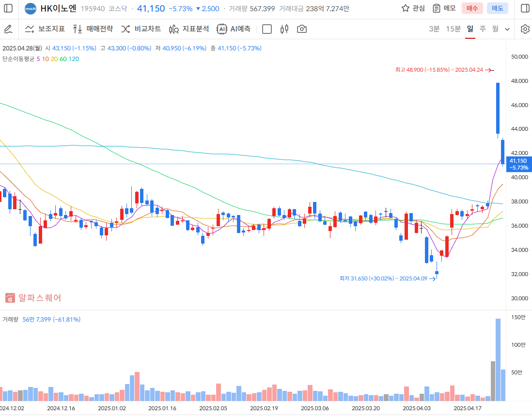
Task: Click the 50,000 price axis label
Action: point(519,57)
